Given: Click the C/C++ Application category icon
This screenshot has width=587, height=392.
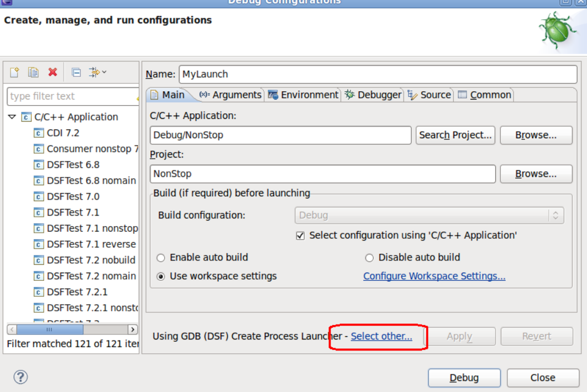Looking at the screenshot, I should [26, 117].
